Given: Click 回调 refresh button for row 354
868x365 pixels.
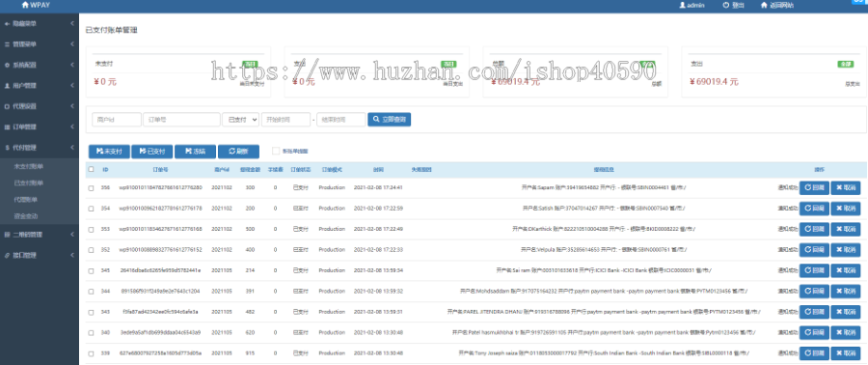Looking at the screenshot, I should [x=814, y=209].
